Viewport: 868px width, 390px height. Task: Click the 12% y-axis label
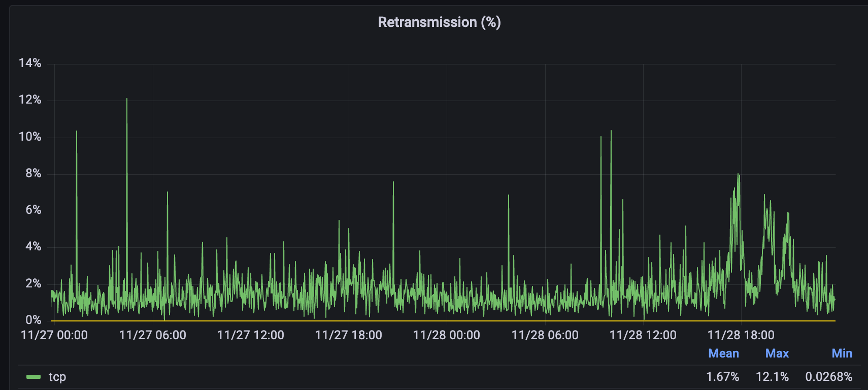click(30, 100)
